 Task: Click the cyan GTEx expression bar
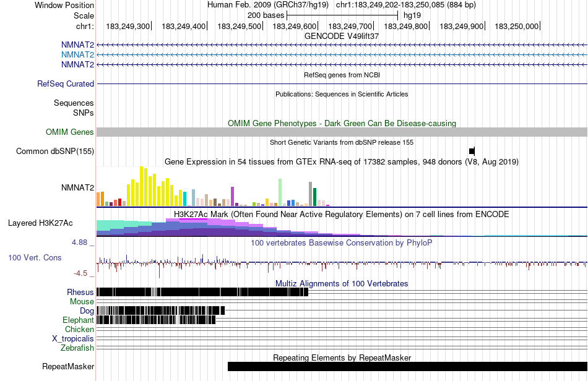point(185,199)
